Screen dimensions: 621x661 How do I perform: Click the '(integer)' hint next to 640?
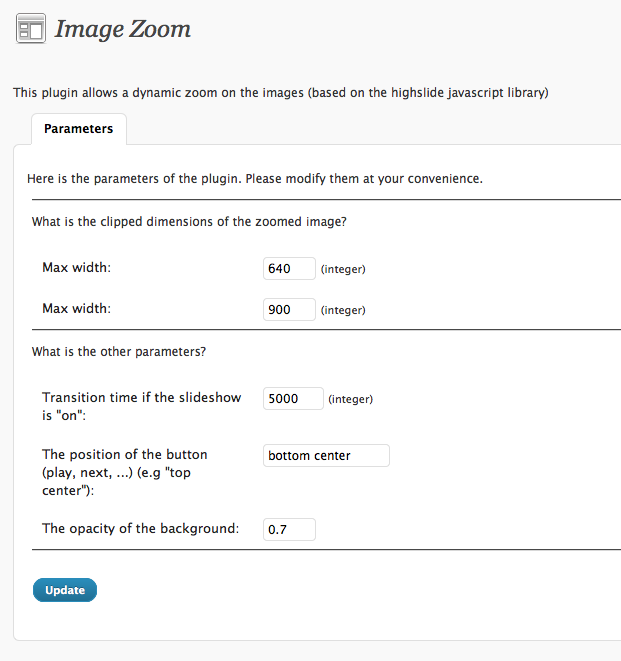pos(343,269)
